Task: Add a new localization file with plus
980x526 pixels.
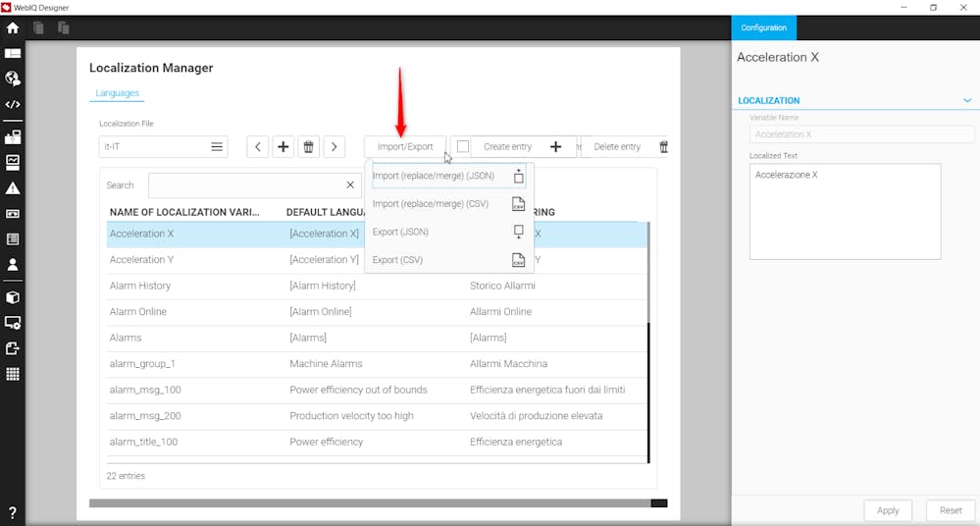Action: coord(284,147)
